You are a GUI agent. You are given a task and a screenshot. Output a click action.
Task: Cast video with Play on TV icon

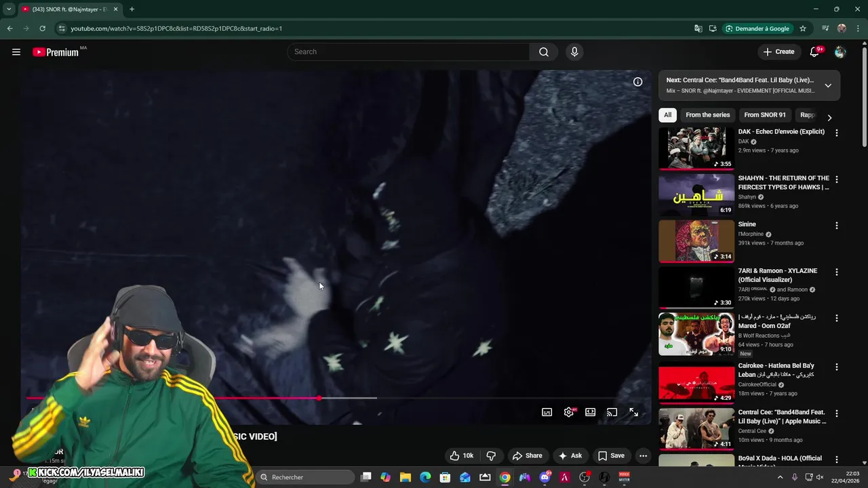(x=612, y=412)
